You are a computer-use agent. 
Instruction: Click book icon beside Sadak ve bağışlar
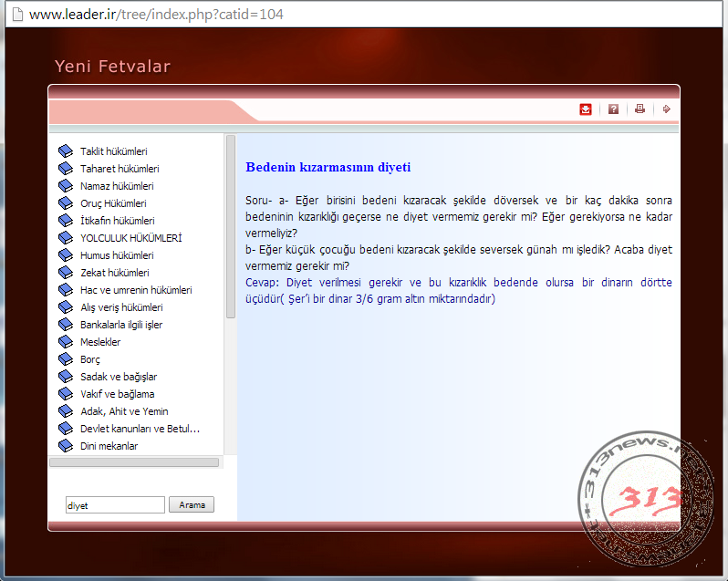(x=66, y=376)
